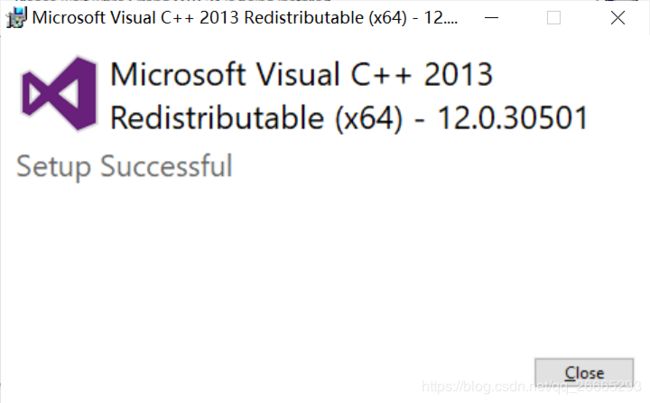Click 'Microsoft' in the large heading
The height and width of the screenshot is (403, 650).
tap(178, 74)
